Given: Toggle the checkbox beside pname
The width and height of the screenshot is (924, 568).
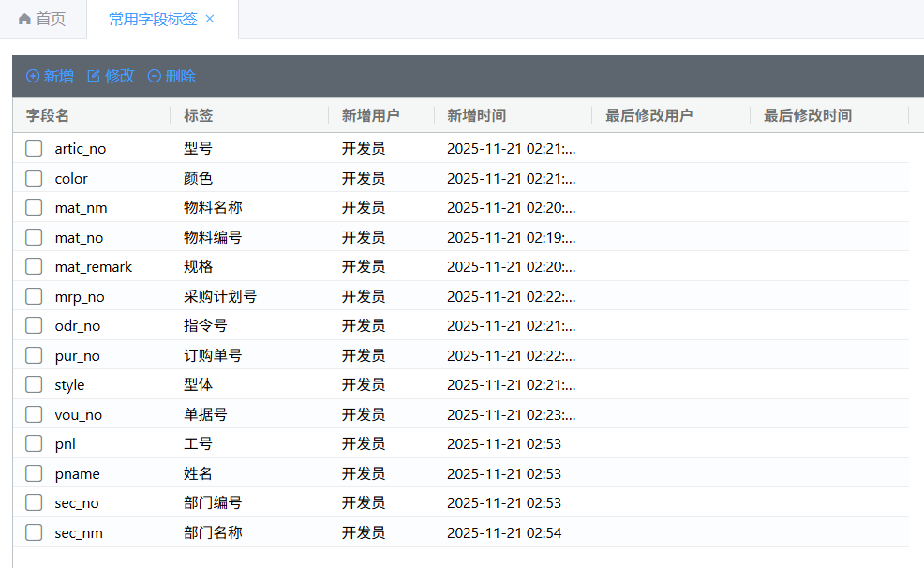Looking at the screenshot, I should click(x=34, y=473).
